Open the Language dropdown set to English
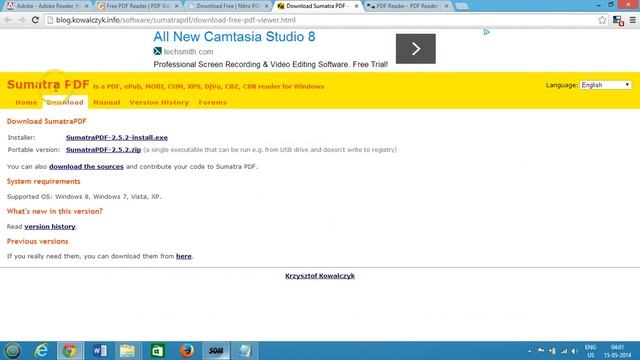This screenshot has width=640, height=360. [x=606, y=85]
